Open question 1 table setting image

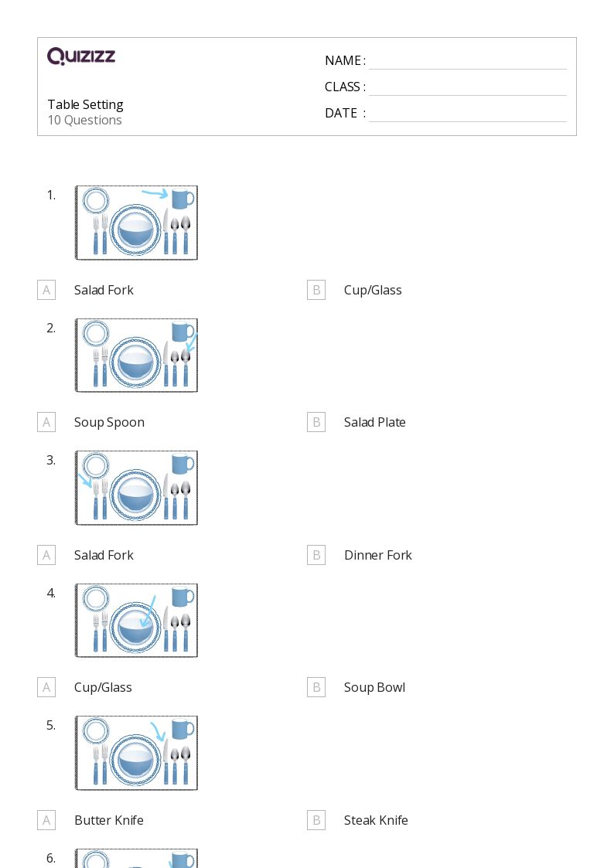point(136,223)
